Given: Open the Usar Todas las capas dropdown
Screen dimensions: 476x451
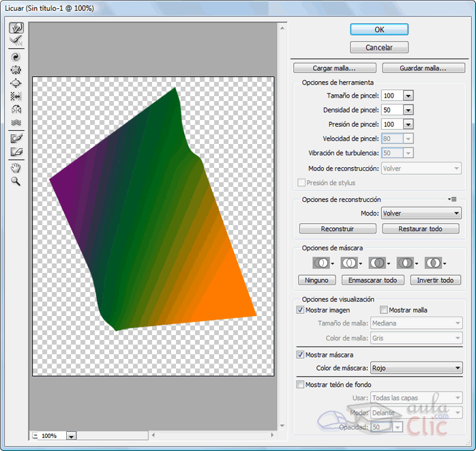Looking at the screenshot, I should coord(417,398).
